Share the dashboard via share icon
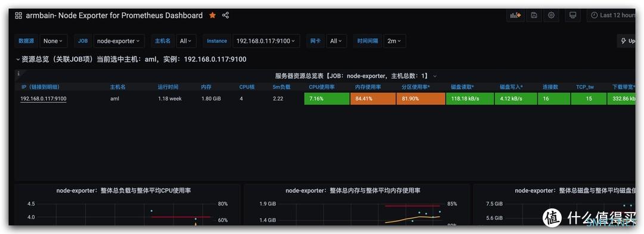The image size is (644, 234). [225, 15]
